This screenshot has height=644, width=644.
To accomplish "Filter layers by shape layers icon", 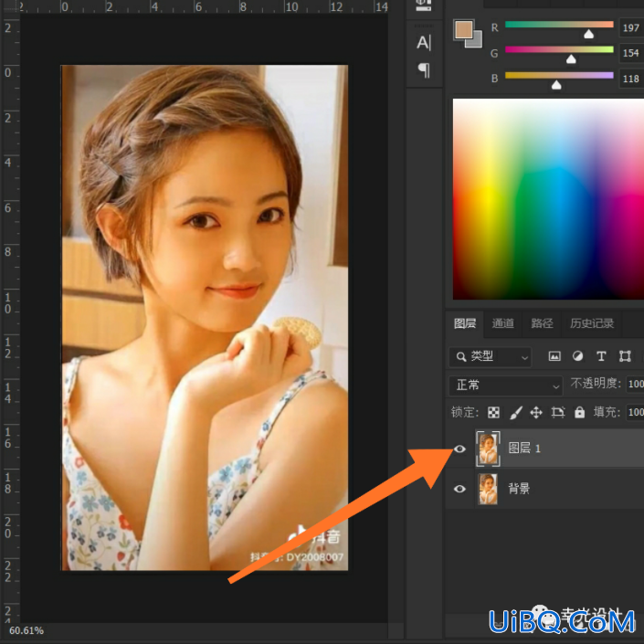I will point(625,356).
